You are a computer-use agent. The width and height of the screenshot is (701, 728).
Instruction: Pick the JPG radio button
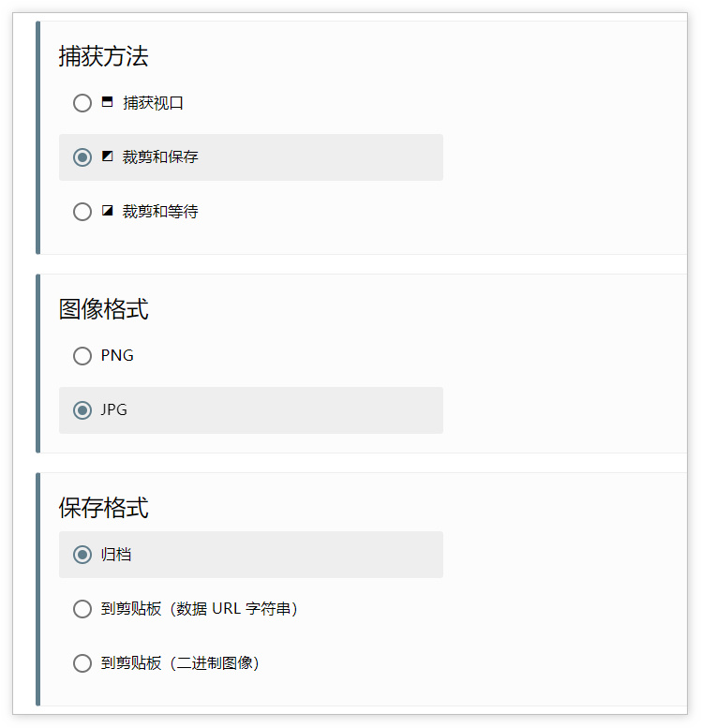(x=82, y=410)
